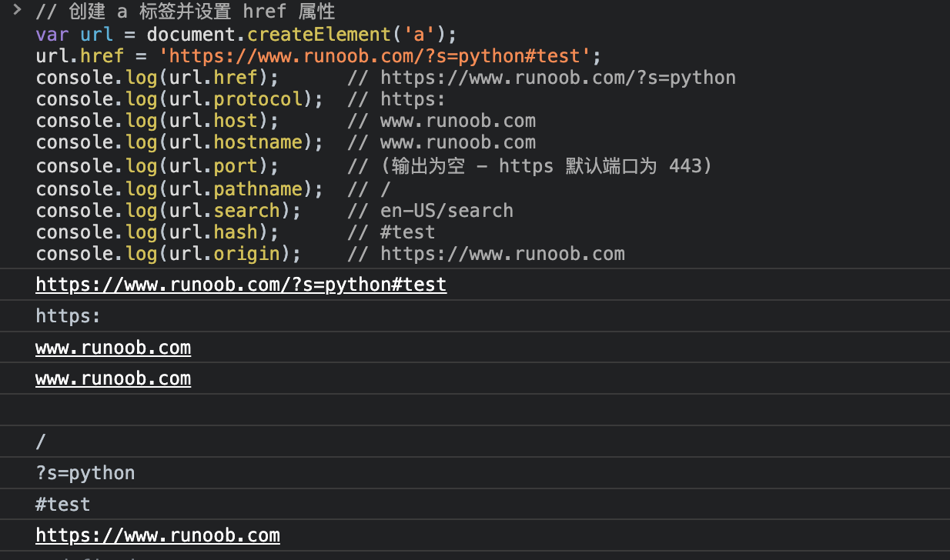Open the logged https://www.runoob.com/?s=python#test link
This screenshot has width=950, height=560.
241,285
